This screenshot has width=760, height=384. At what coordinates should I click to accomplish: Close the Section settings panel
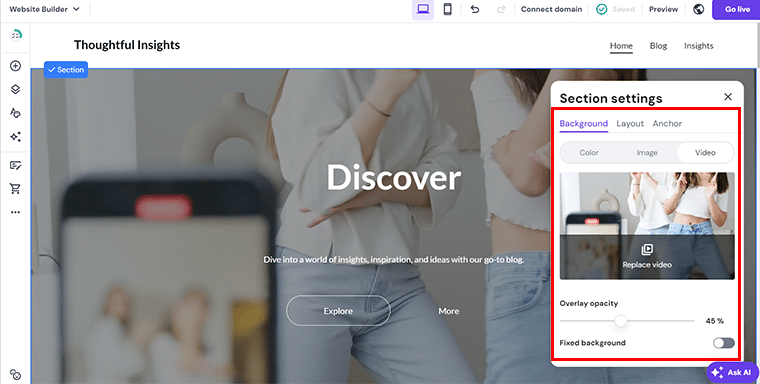728,97
